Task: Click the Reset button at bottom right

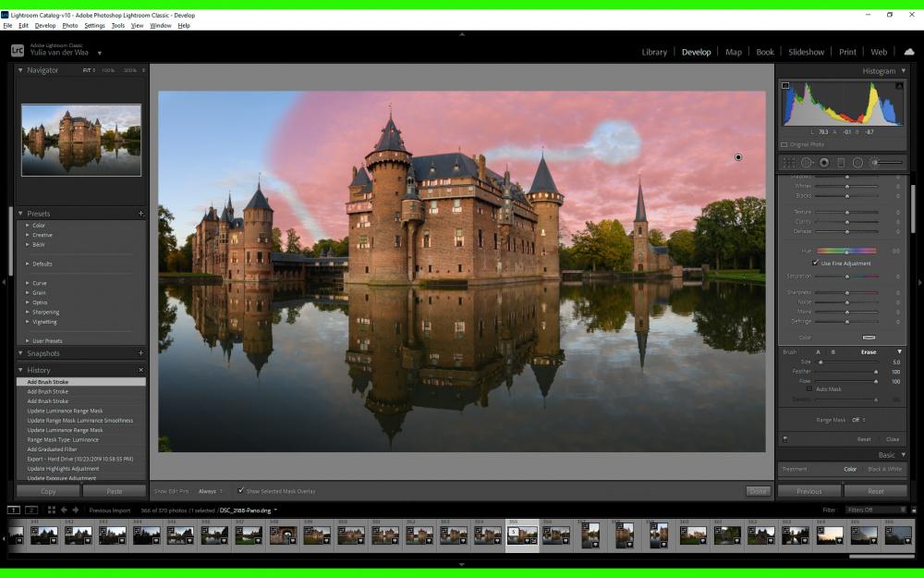Action: tap(875, 491)
